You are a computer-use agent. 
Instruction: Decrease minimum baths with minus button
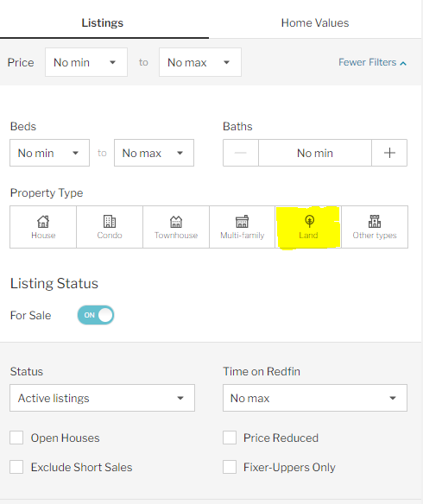click(241, 153)
